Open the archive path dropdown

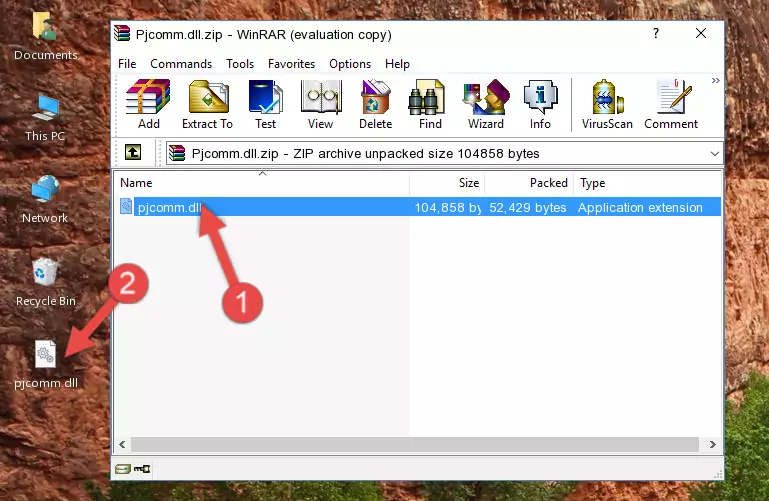coord(715,153)
